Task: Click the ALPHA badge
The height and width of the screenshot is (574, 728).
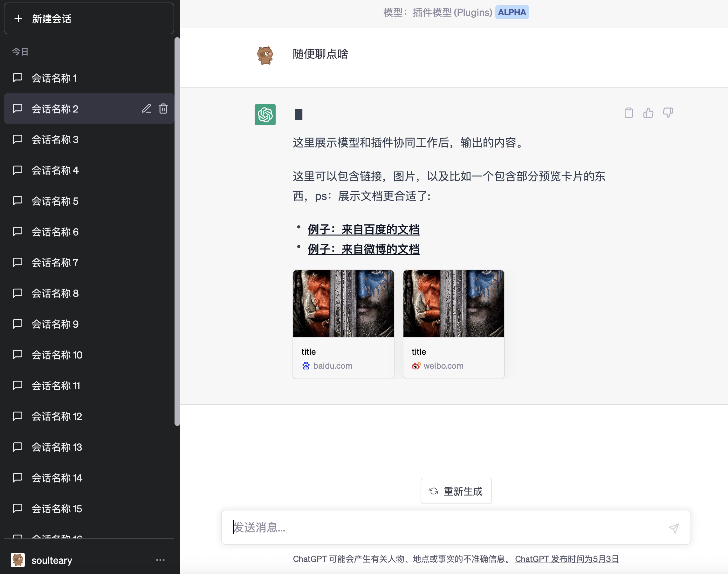Action: [x=512, y=12]
